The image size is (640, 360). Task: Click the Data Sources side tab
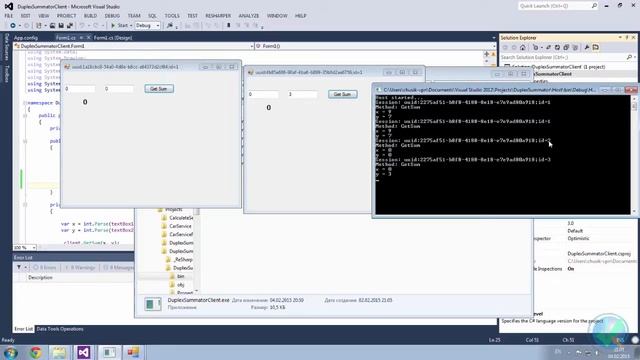7,48
